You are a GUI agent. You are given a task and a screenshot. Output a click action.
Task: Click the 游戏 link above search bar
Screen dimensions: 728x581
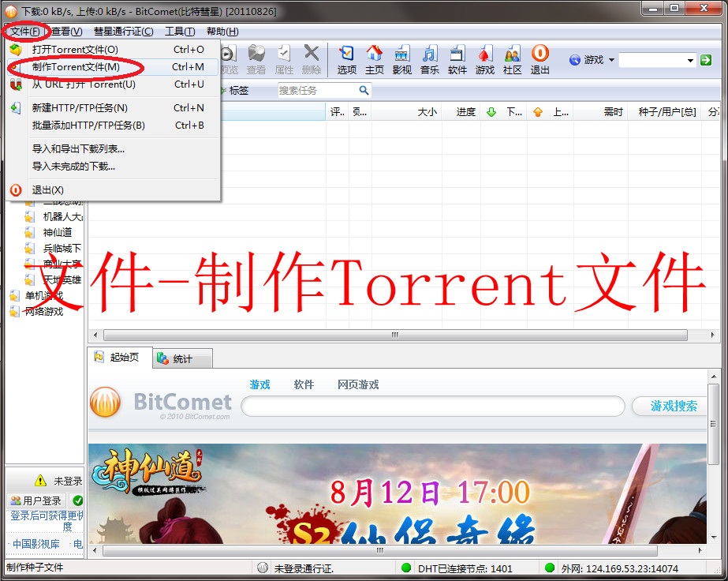[x=259, y=384]
